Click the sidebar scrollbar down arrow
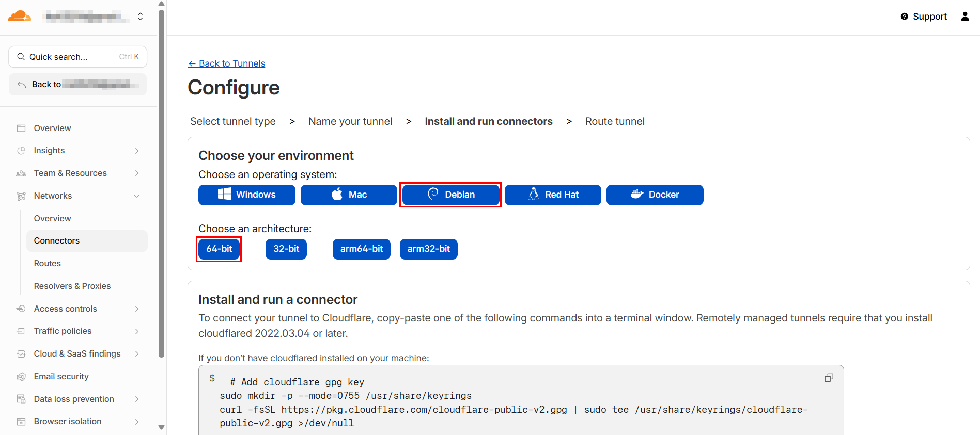The width and height of the screenshot is (980, 435). [162, 427]
